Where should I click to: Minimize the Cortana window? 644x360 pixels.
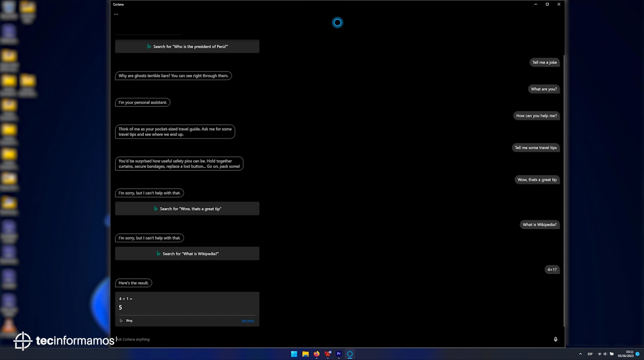click(536, 4)
